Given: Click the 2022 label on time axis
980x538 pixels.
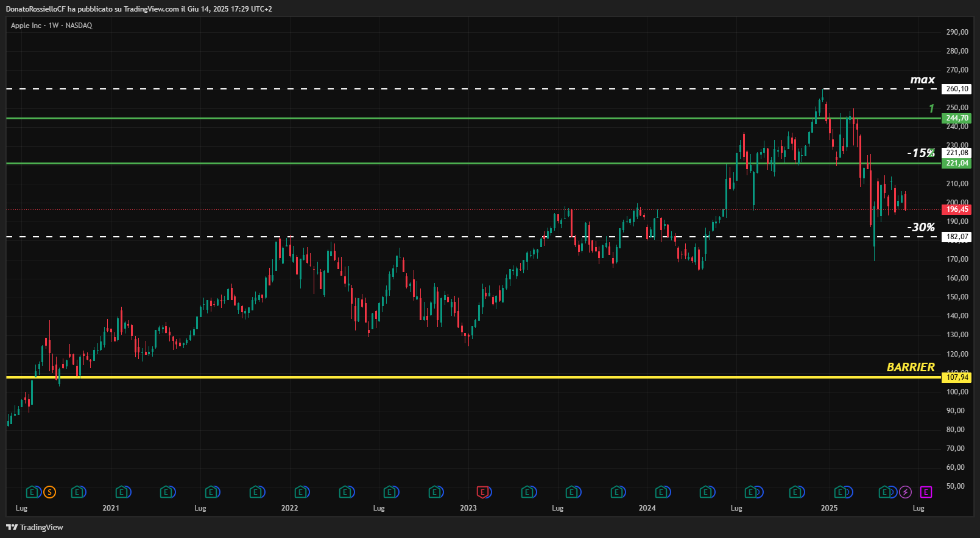Looking at the screenshot, I should click(x=289, y=508).
